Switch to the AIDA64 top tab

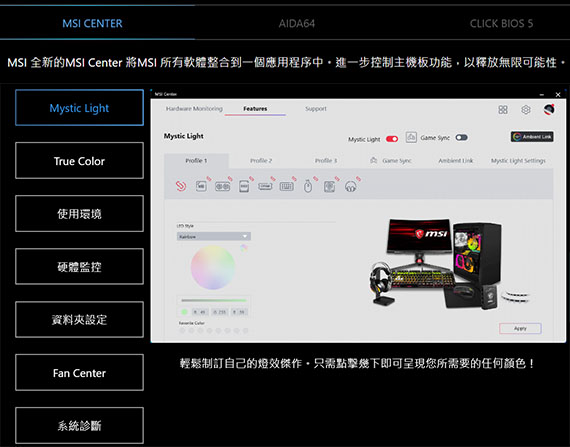[297, 24]
